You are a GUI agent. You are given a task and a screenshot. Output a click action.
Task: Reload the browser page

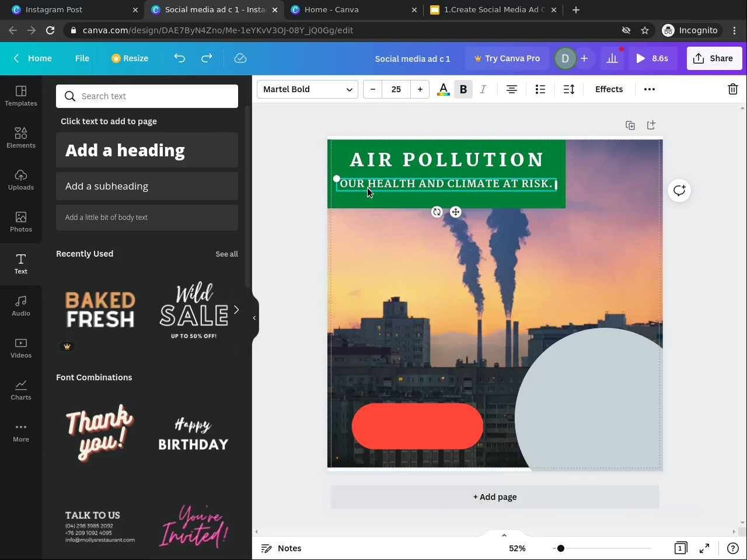click(x=50, y=30)
